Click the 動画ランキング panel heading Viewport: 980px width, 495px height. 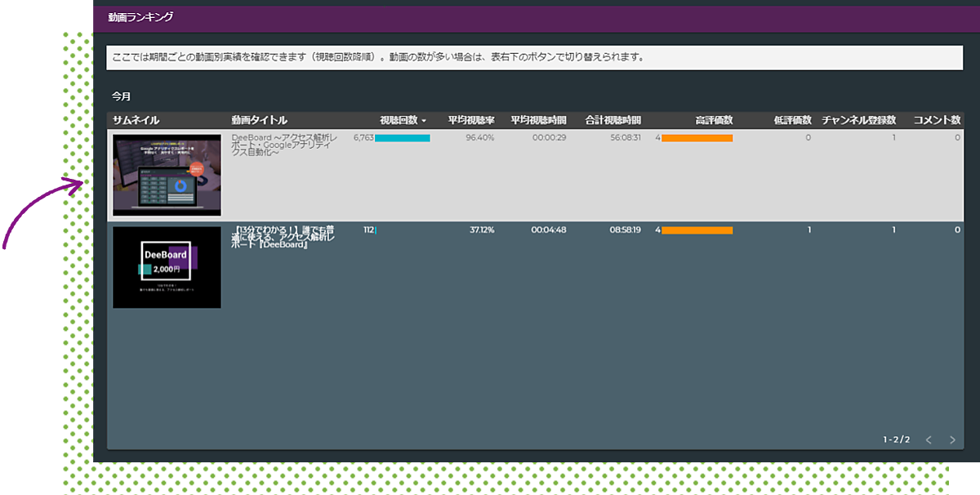click(x=140, y=16)
